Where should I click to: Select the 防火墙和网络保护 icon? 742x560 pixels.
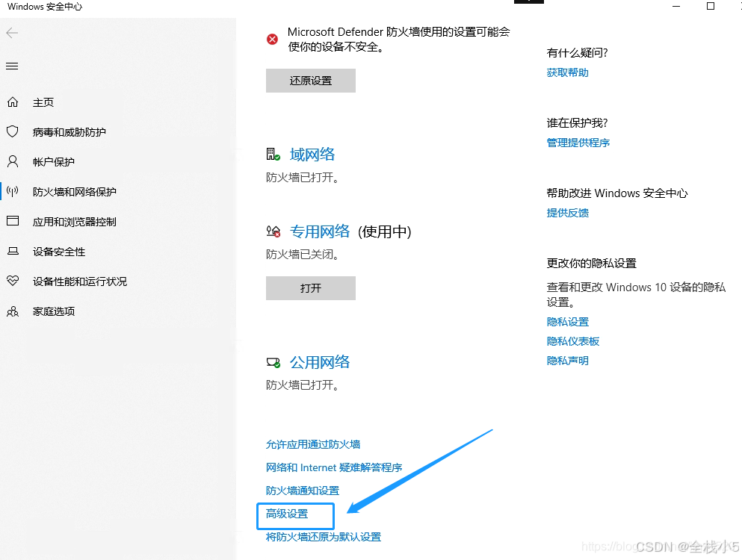[x=12, y=192]
